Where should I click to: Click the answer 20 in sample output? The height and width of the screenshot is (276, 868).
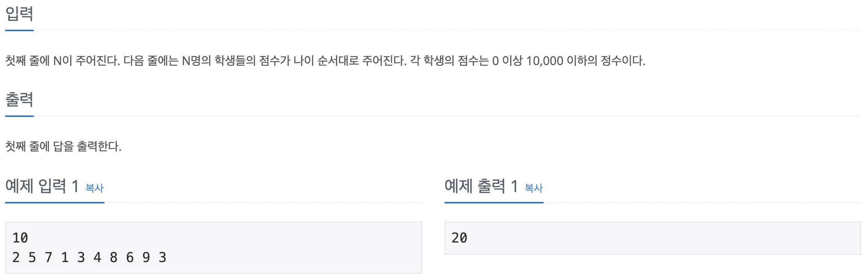pos(460,238)
